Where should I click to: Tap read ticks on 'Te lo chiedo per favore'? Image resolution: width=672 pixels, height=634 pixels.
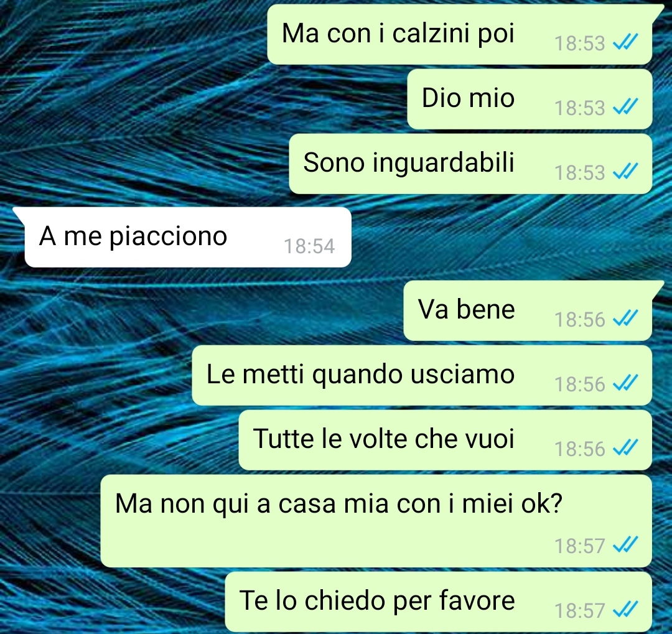pyautogui.click(x=626, y=610)
